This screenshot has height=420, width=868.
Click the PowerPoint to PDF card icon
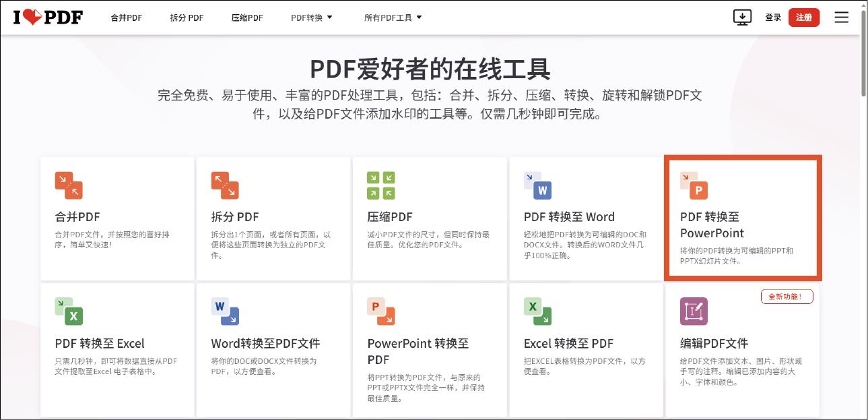point(381,311)
